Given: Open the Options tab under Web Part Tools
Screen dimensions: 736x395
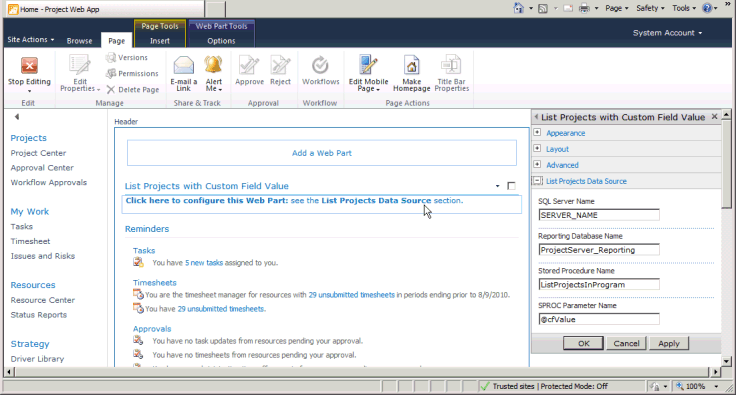Looking at the screenshot, I should 221,41.
